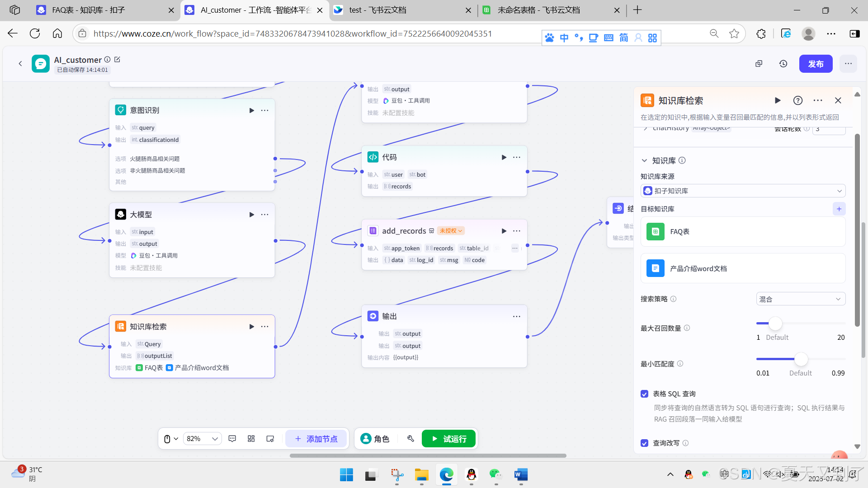Open the 大模型 node's three-dot menu
Image resolution: width=868 pixels, height=488 pixels.
[x=264, y=215]
